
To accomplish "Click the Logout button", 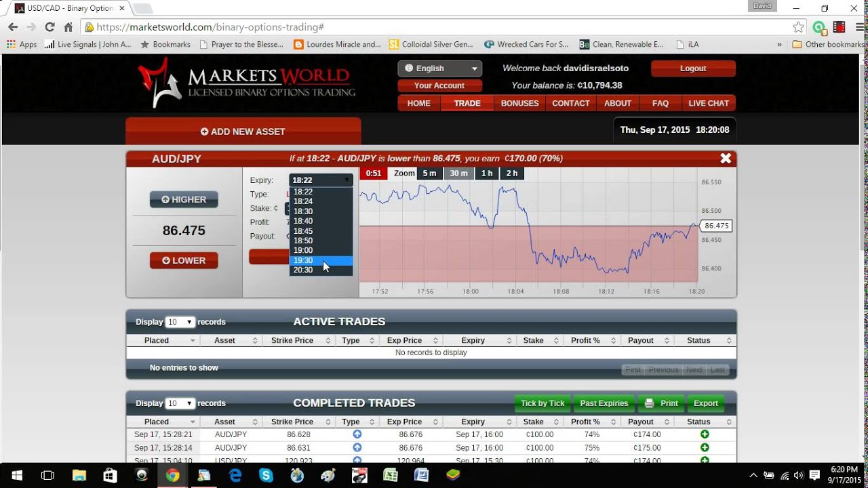I will click(x=693, y=68).
